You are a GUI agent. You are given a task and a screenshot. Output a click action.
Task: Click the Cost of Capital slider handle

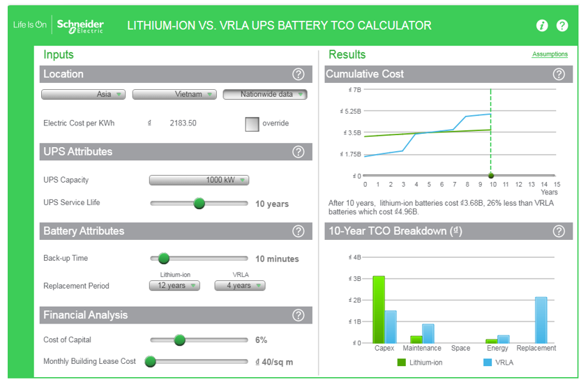click(x=179, y=340)
